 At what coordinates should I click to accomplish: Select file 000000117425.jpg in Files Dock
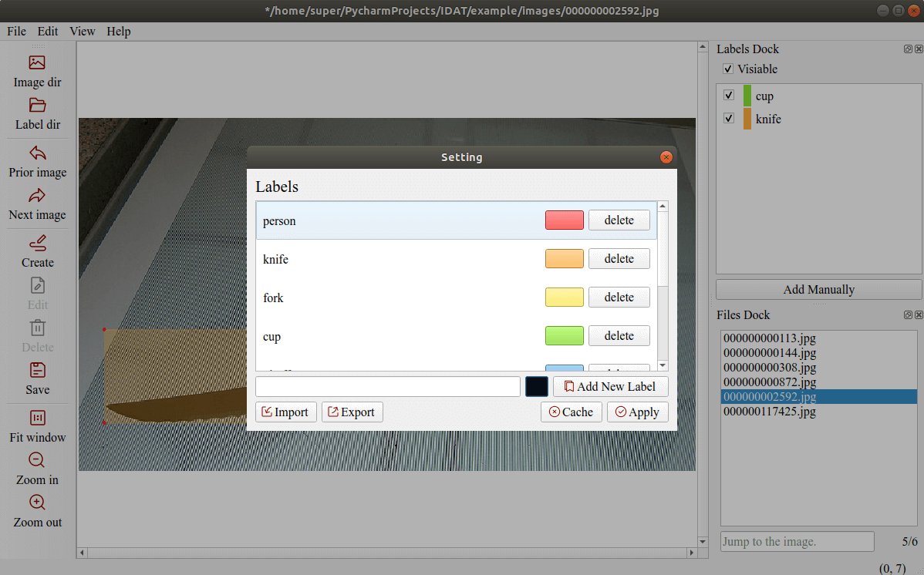tap(771, 412)
